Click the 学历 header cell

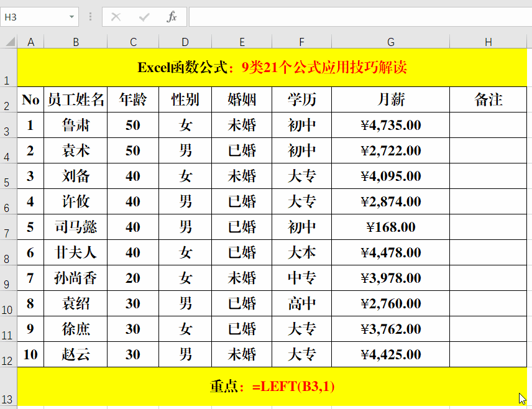click(x=301, y=99)
